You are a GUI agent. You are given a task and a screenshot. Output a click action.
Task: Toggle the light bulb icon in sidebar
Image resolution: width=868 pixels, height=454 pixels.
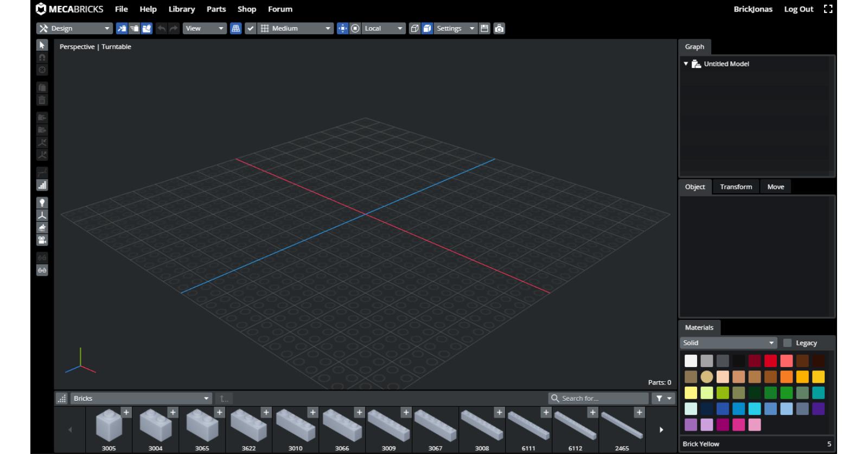click(42, 203)
